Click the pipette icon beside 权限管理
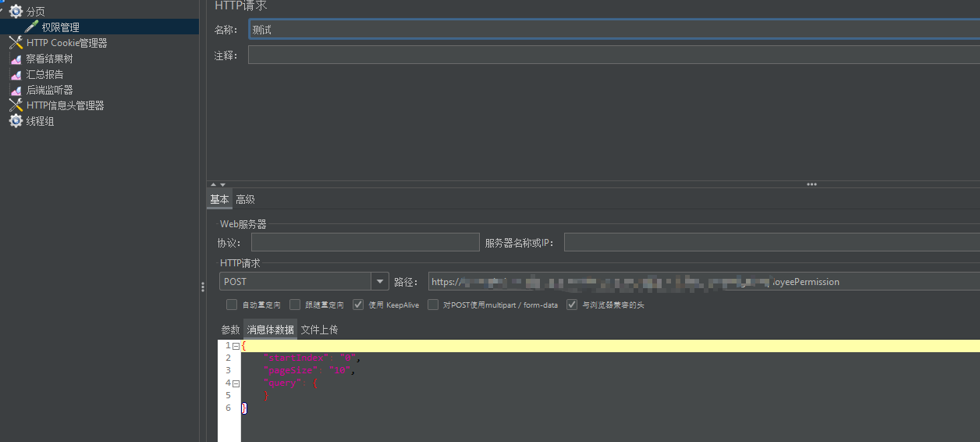The height and width of the screenshot is (442, 980). click(x=31, y=27)
